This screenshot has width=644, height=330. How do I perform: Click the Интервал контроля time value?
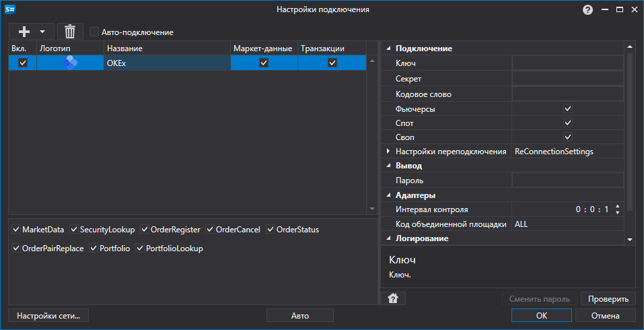click(x=592, y=209)
